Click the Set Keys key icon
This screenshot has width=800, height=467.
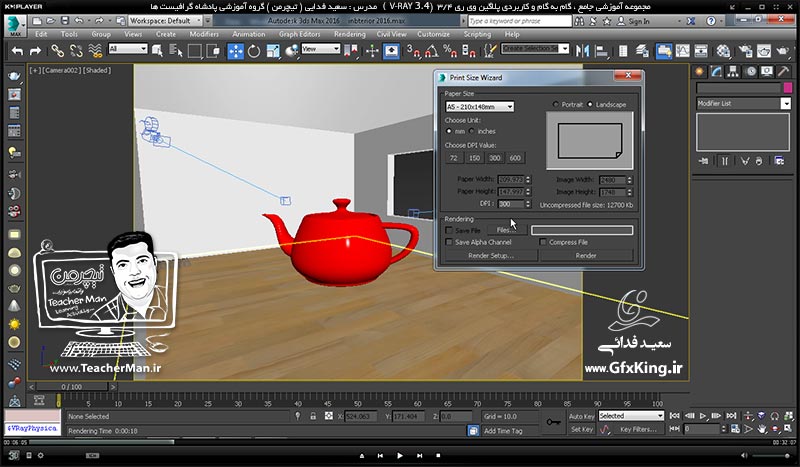pyautogui.click(x=553, y=423)
